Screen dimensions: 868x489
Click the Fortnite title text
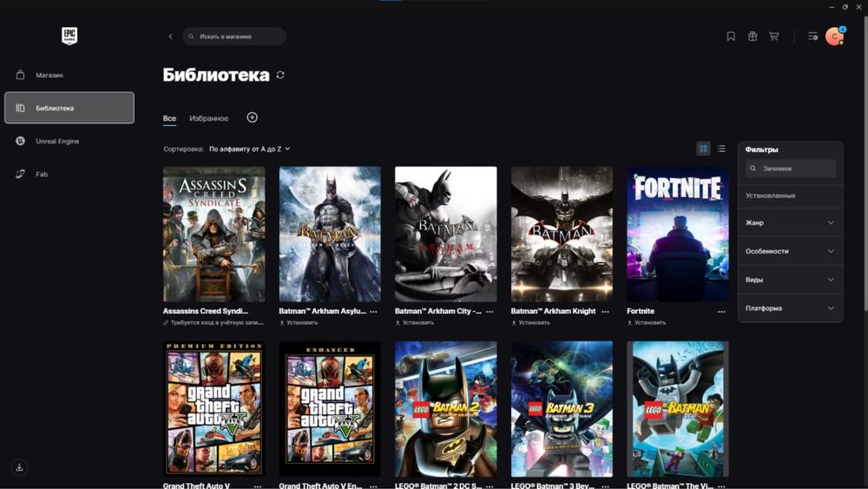click(641, 311)
